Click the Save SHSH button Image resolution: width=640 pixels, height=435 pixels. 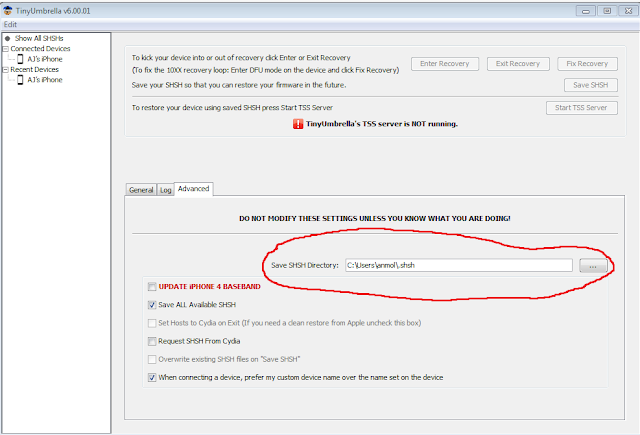(591, 85)
